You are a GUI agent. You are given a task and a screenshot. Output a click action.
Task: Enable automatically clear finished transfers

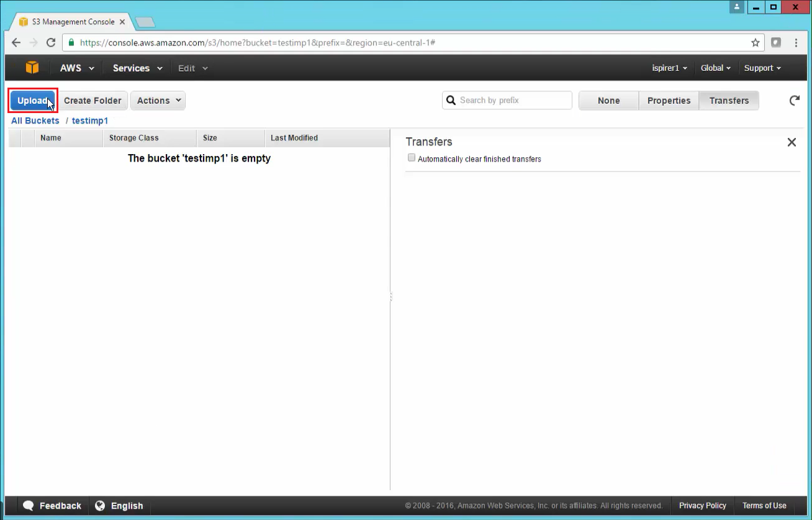411,158
